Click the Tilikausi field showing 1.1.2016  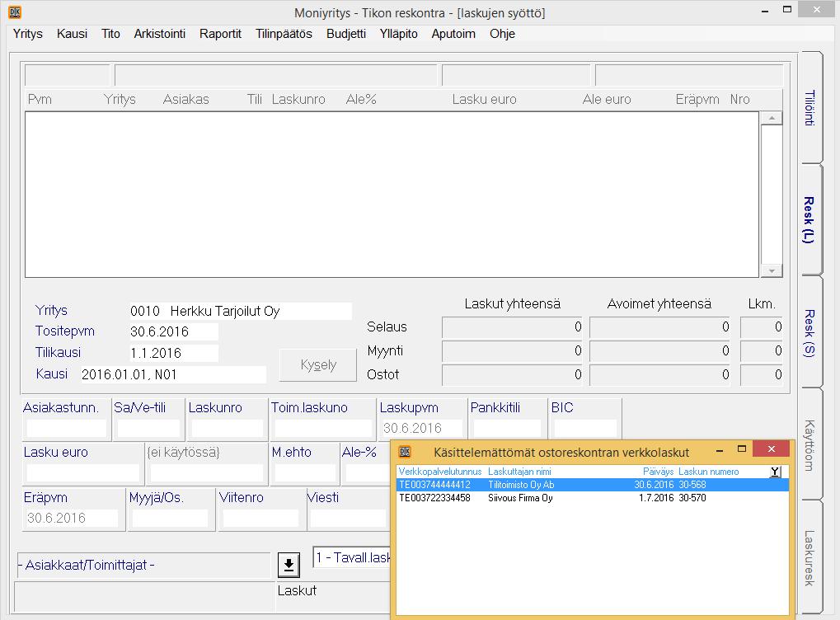click(x=174, y=353)
